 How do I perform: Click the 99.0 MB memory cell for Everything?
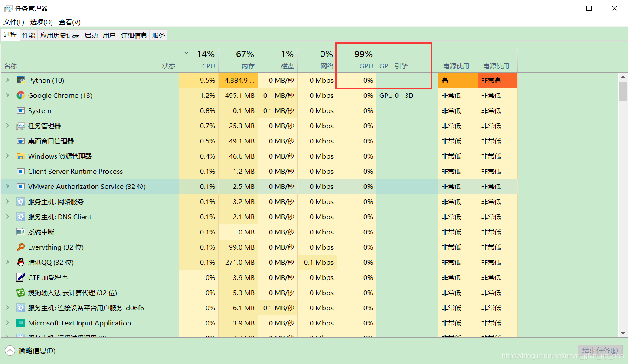(238, 247)
